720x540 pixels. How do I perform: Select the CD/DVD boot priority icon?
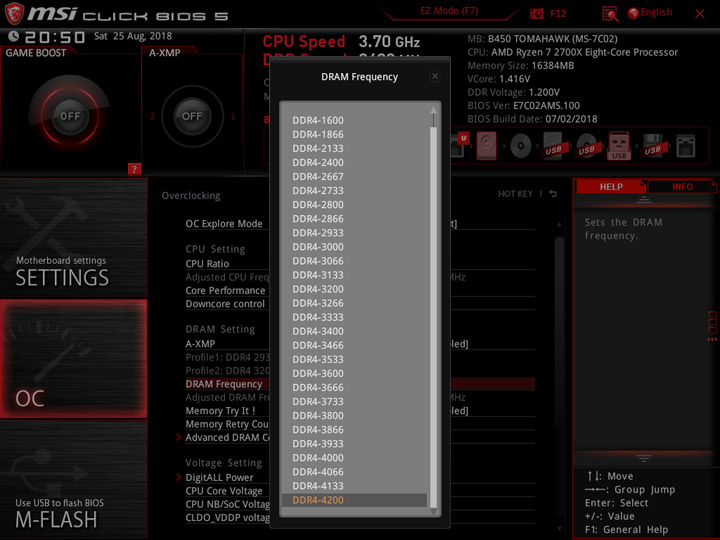521,146
